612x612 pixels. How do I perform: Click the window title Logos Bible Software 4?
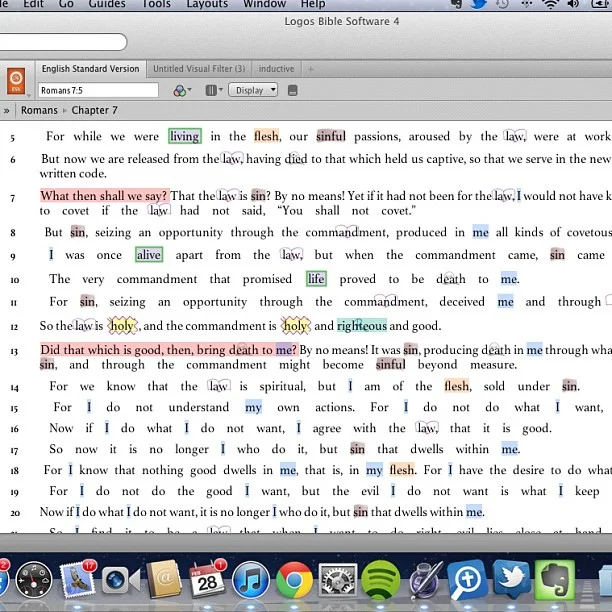pyautogui.click(x=342, y=21)
